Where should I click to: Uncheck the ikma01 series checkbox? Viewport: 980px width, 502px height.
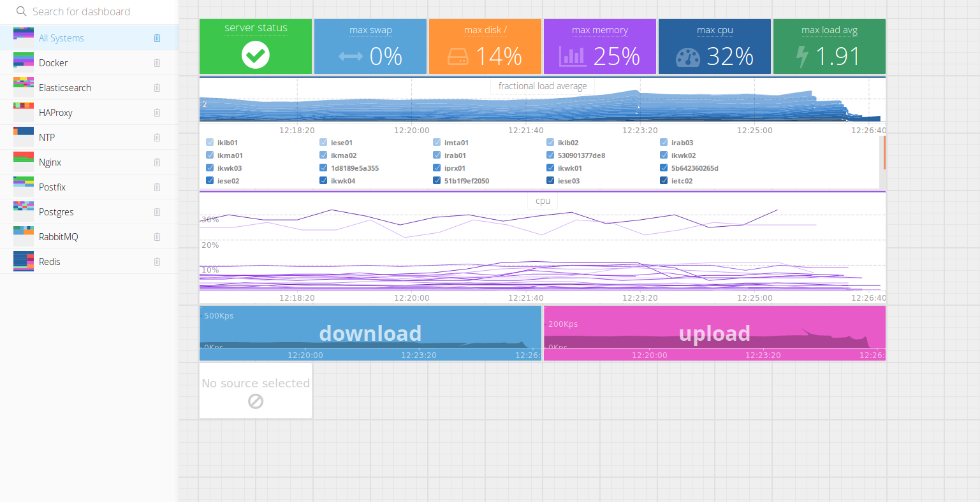pyautogui.click(x=210, y=155)
